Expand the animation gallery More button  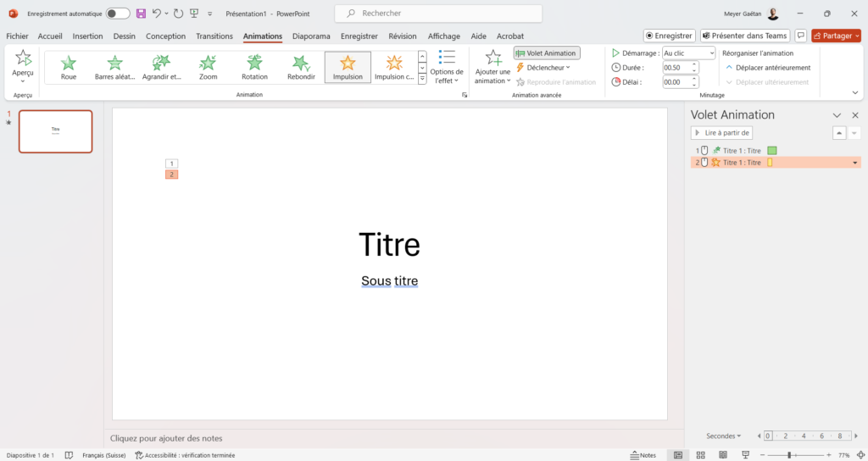click(422, 79)
